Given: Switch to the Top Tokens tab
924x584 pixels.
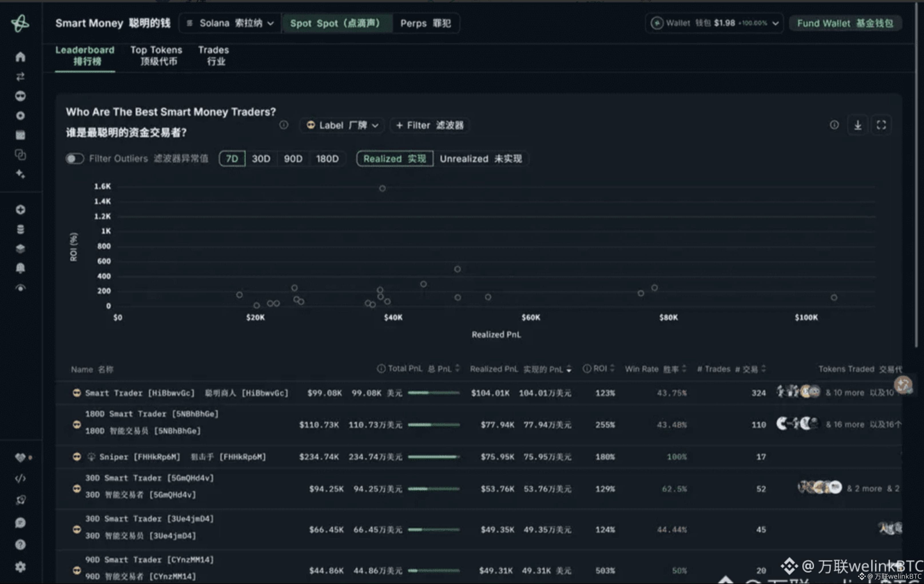Looking at the screenshot, I should (156, 56).
